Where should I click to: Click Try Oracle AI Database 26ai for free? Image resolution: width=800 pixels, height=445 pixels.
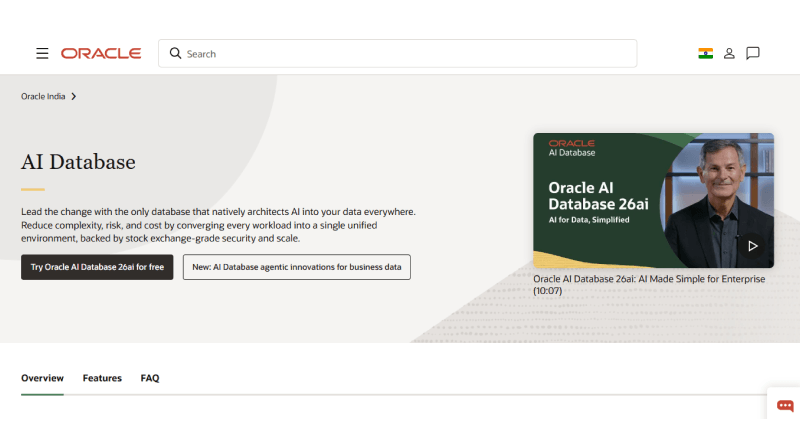[x=97, y=267]
